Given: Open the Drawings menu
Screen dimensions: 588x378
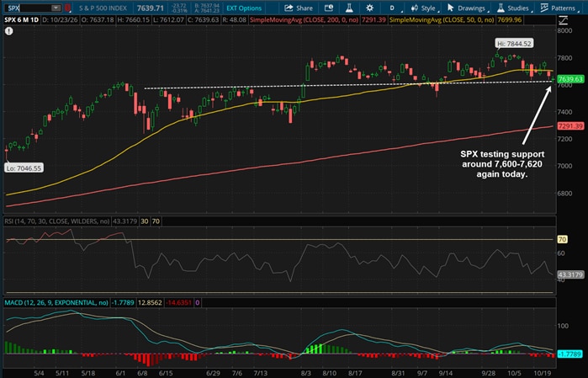Looking at the screenshot, I should [467, 8].
